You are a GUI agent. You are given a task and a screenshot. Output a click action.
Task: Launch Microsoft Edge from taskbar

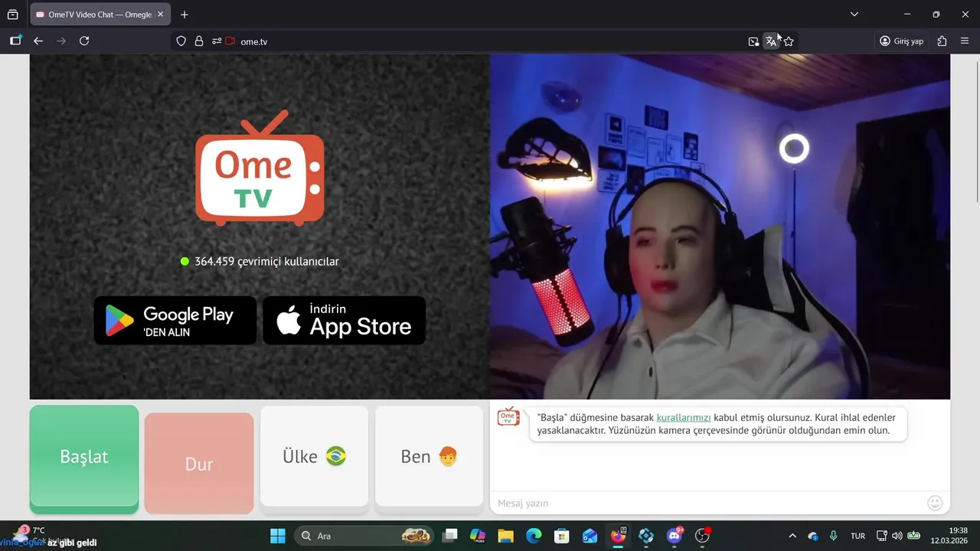point(534,536)
